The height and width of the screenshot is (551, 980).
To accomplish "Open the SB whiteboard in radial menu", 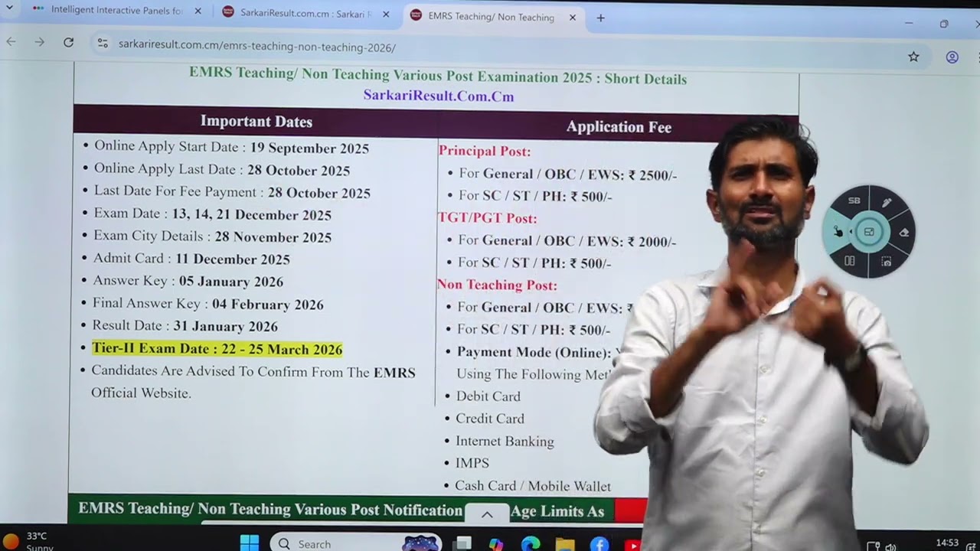I will point(854,201).
